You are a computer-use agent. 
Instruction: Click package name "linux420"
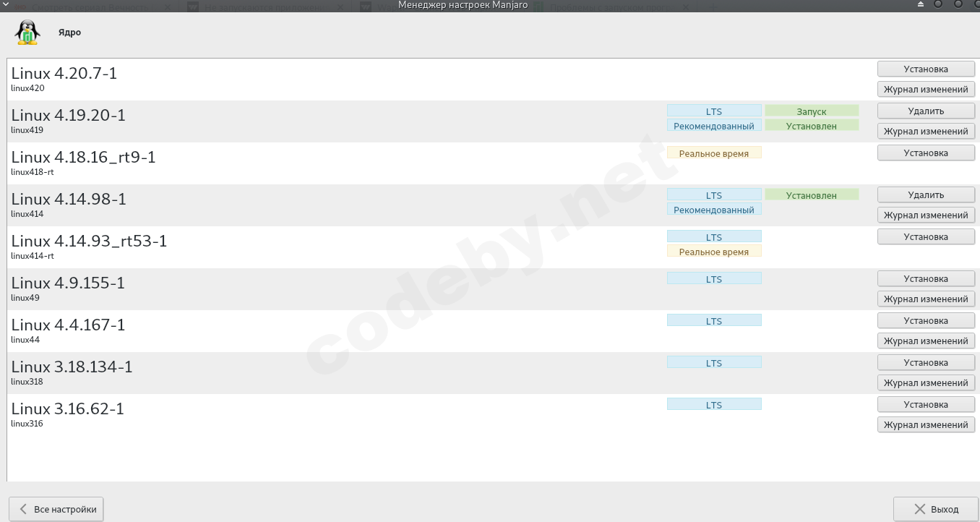click(x=27, y=88)
